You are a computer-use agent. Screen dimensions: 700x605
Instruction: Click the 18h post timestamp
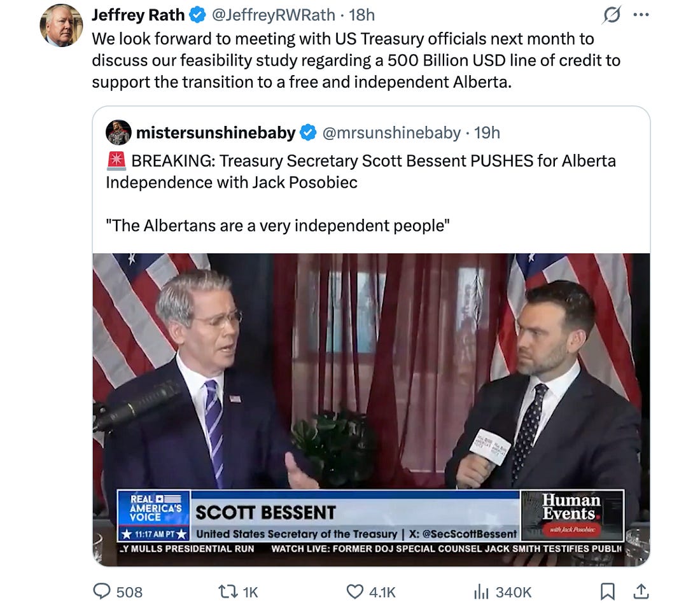point(361,15)
